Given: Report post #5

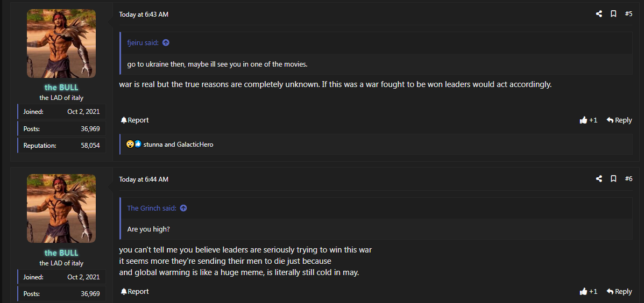Looking at the screenshot, I should [135, 120].
